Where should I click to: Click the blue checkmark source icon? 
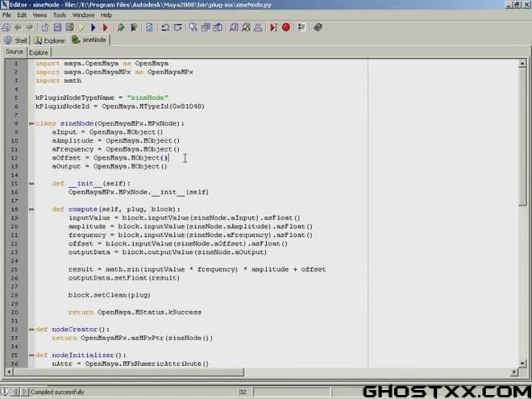[x=134, y=27]
